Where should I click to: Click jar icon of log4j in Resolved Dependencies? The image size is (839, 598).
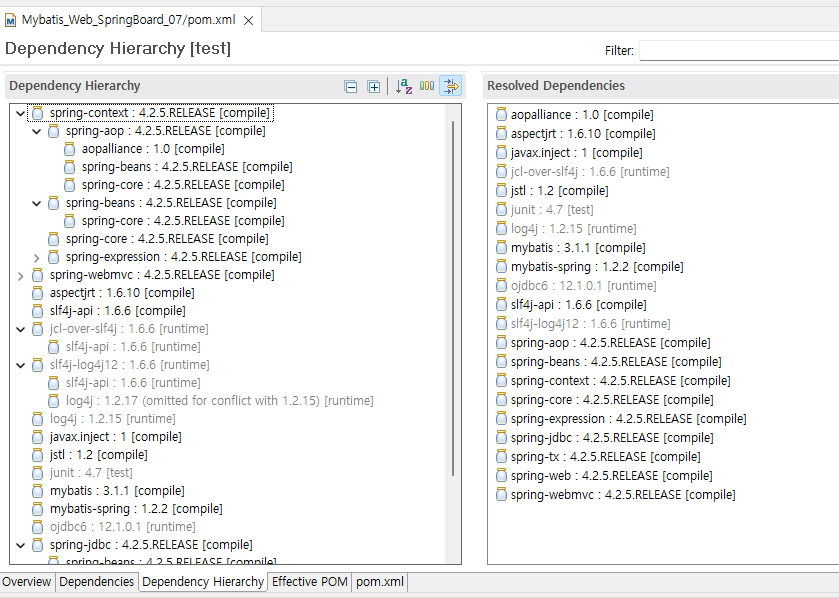(x=501, y=228)
